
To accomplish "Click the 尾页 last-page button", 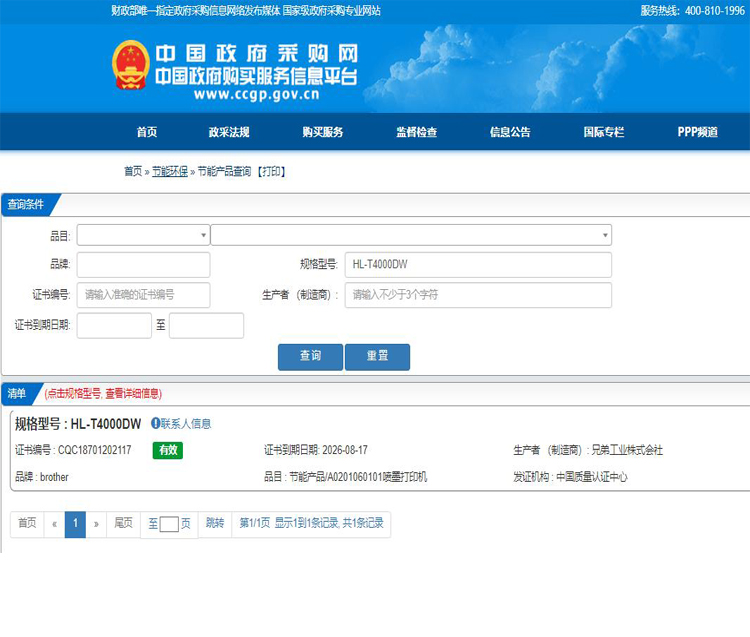I will [x=123, y=524].
